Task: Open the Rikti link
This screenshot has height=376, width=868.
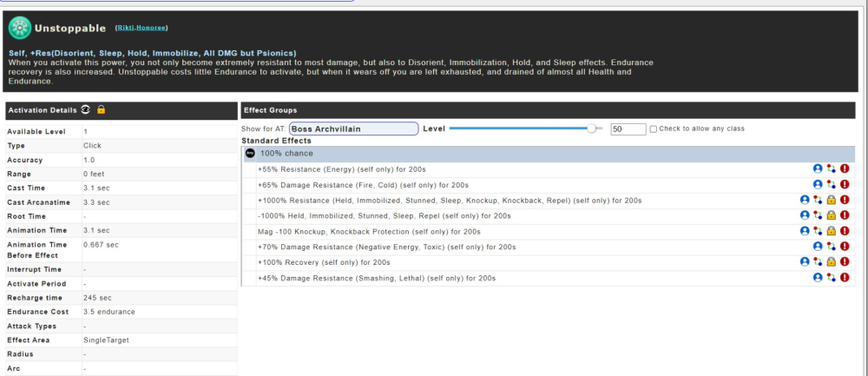Action: pyautogui.click(x=127, y=29)
